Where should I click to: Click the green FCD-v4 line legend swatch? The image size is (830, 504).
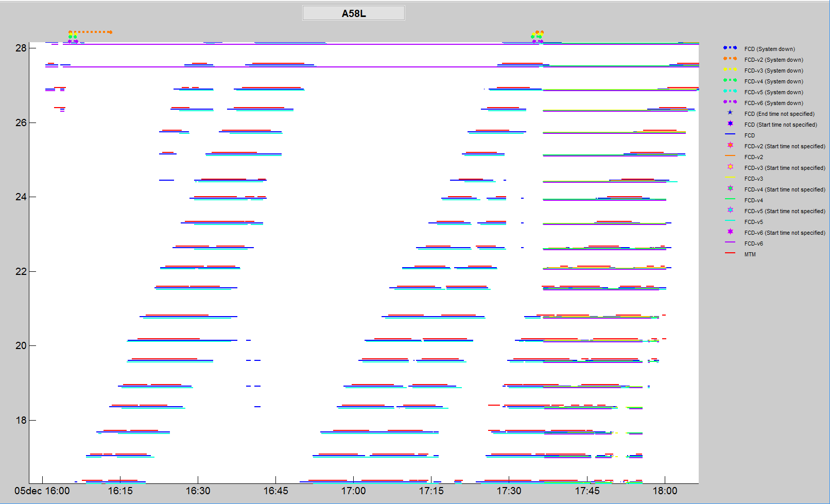(x=730, y=199)
